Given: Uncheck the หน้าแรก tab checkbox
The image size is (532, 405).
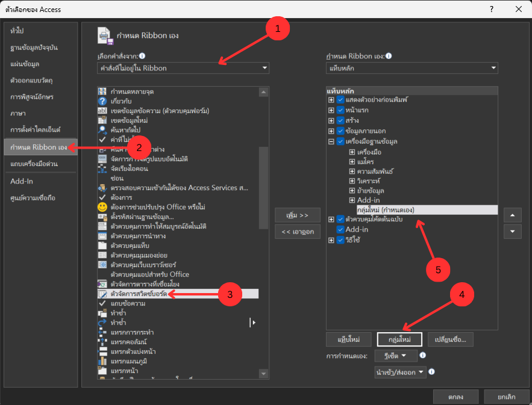Looking at the screenshot, I should tap(341, 110).
